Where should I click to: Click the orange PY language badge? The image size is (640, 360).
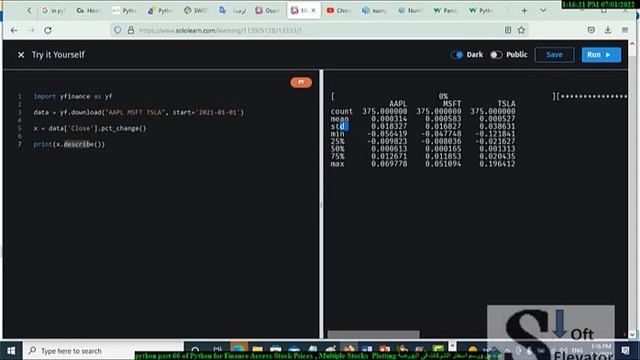click(x=301, y=82)
